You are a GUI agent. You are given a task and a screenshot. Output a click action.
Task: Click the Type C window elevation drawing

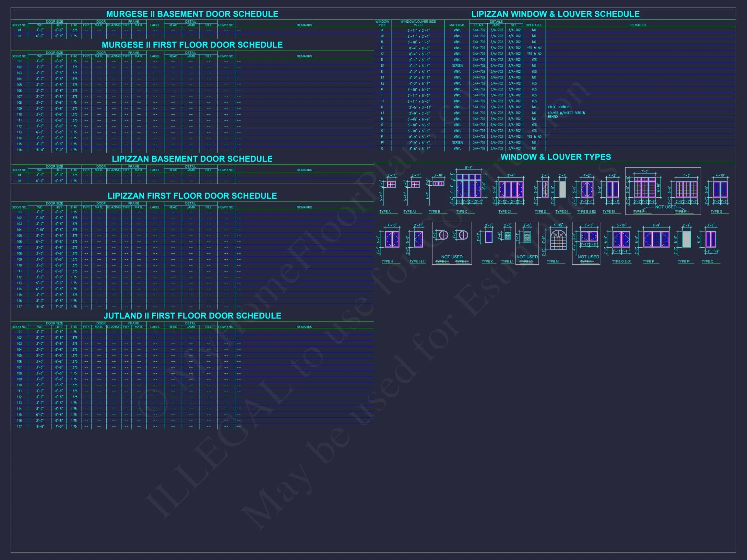tap(468, 186)
